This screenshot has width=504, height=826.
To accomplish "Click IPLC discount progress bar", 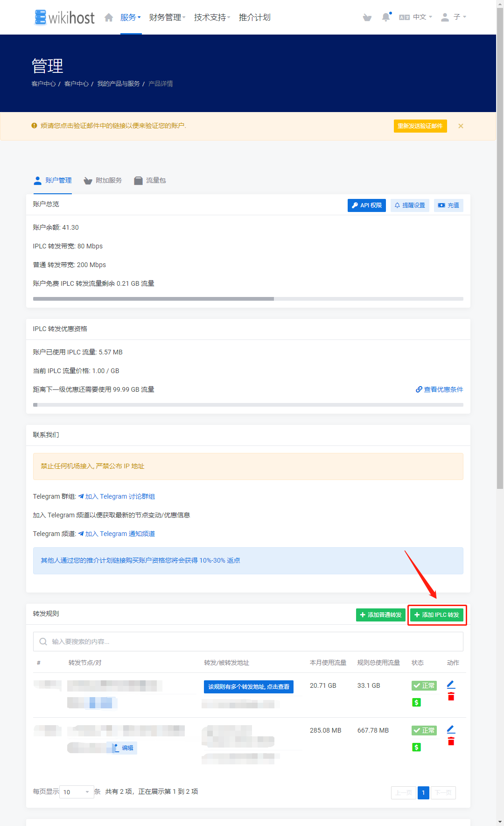I will 248,405.
